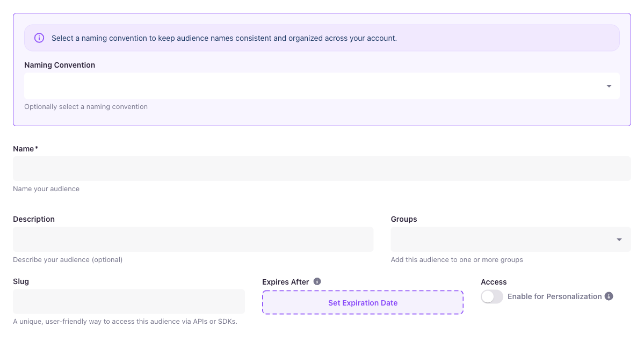Click the Slug input box

(128, 301)
